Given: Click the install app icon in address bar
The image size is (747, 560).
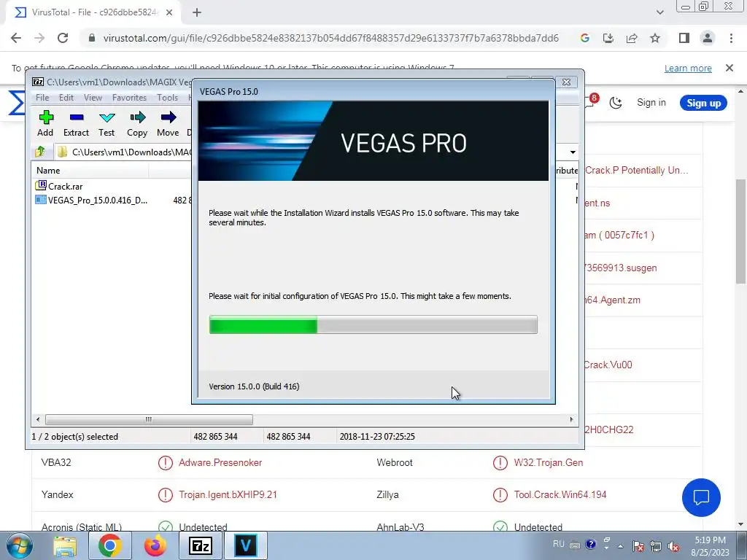Looking at the screenshot, I should click(x=608, y=38).
